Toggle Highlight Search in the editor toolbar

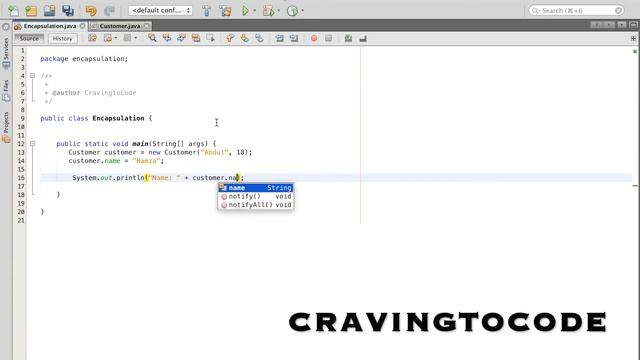[196, 38]
